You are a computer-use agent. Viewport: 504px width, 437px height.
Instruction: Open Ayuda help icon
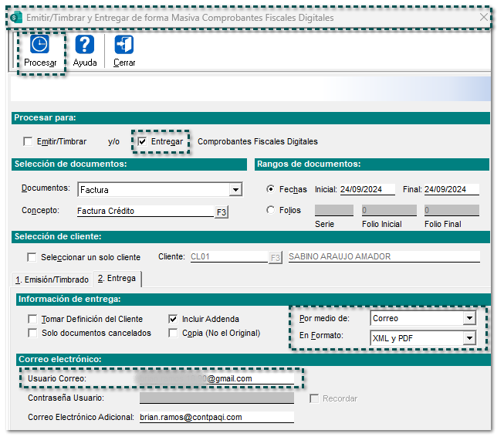click(85, 46)
